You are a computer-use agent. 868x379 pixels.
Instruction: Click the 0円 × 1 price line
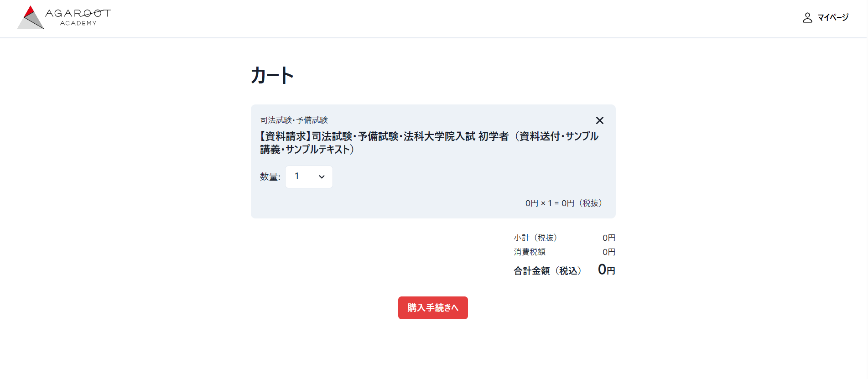coord(564,203)
